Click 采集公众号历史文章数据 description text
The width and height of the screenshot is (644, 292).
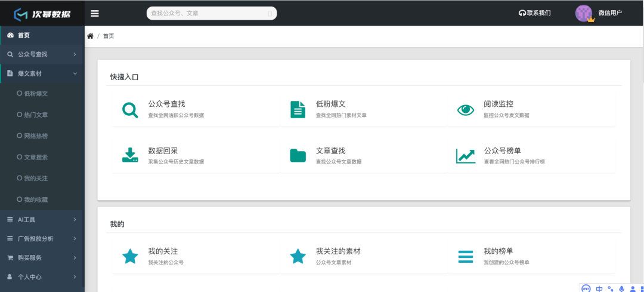coord(176,162)
